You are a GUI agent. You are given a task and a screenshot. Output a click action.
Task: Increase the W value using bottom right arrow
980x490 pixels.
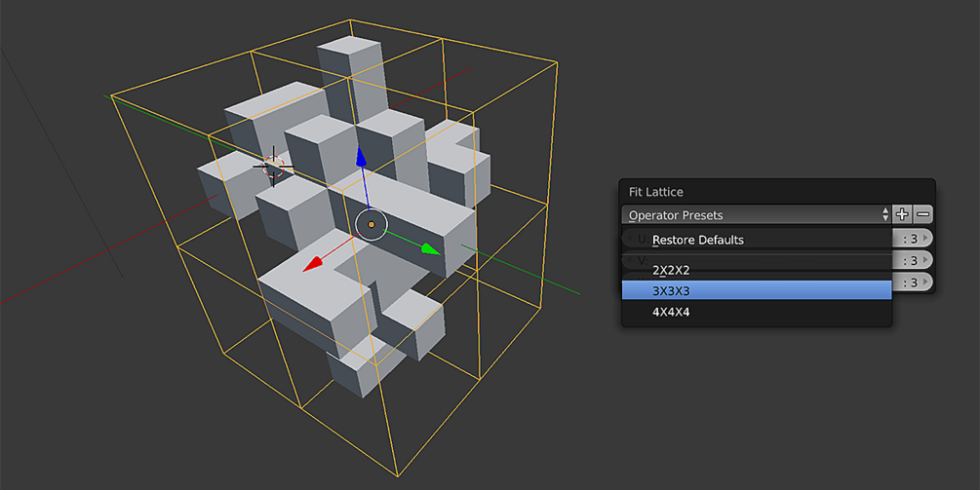point(925,283)
